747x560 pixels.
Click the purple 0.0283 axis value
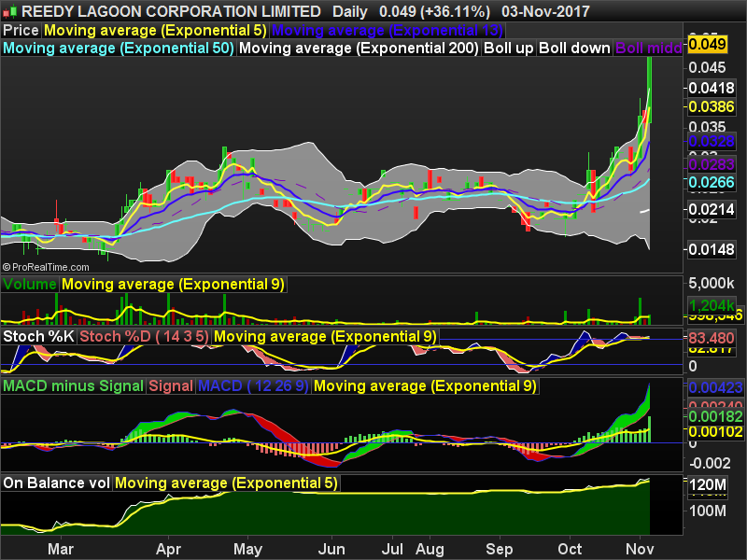[x=712, y=165]
